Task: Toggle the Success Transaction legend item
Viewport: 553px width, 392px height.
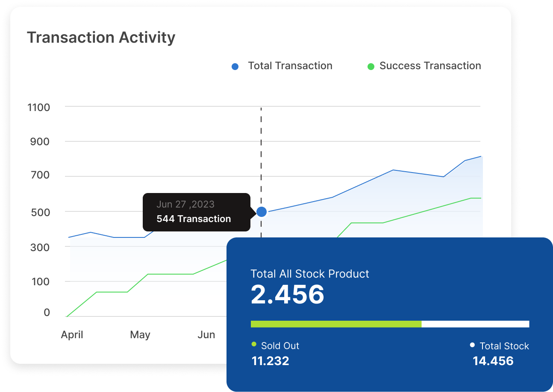Action: [424, 66]
